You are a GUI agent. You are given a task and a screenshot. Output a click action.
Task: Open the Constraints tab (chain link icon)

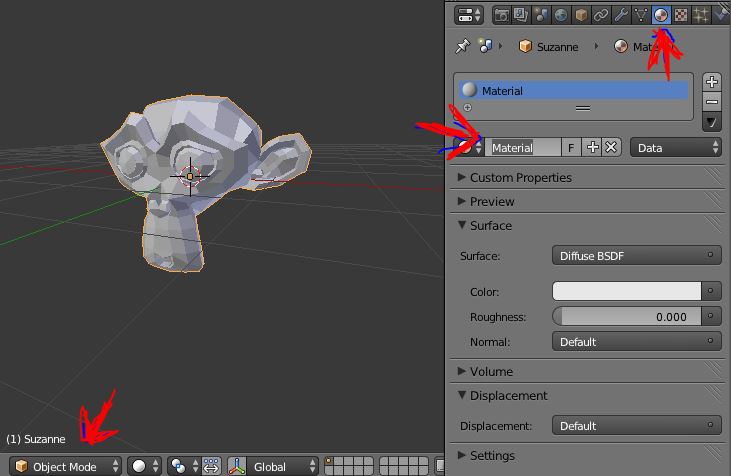(601, 15)
